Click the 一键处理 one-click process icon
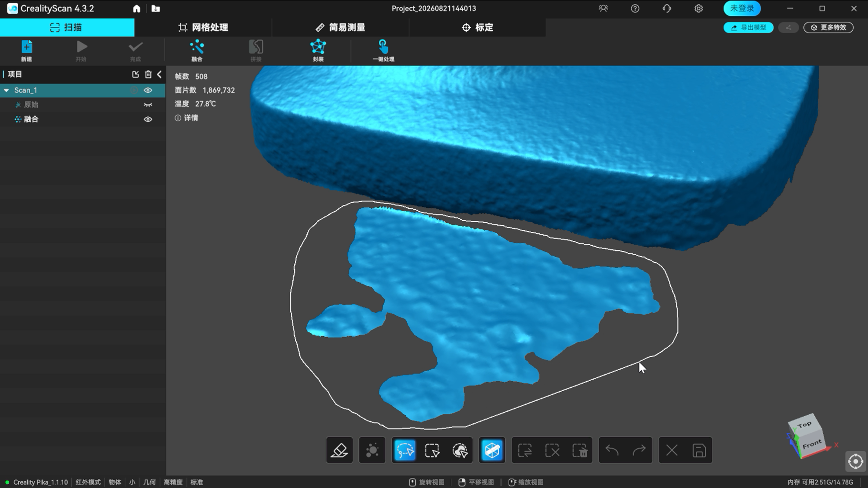 tap(383, 51)
